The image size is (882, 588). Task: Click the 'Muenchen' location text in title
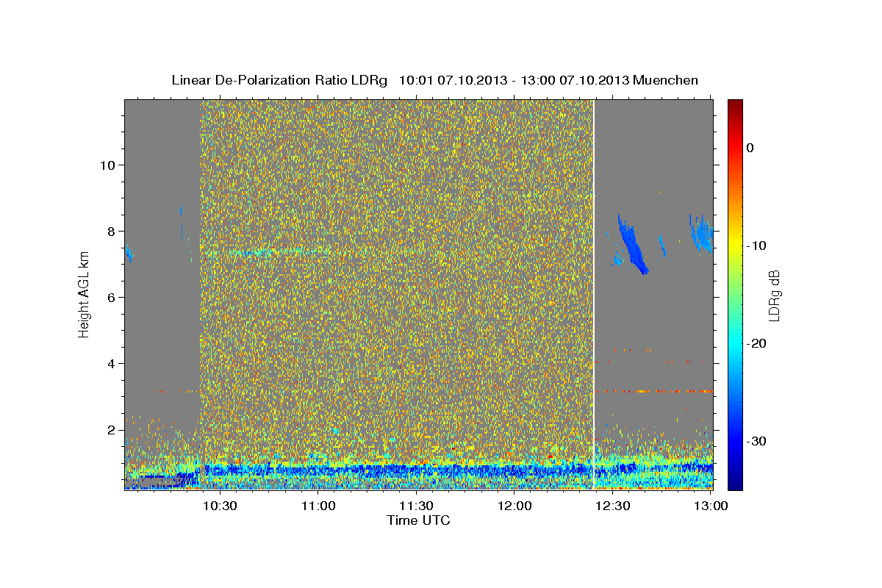pyautogui.click(x=666, y=80)
